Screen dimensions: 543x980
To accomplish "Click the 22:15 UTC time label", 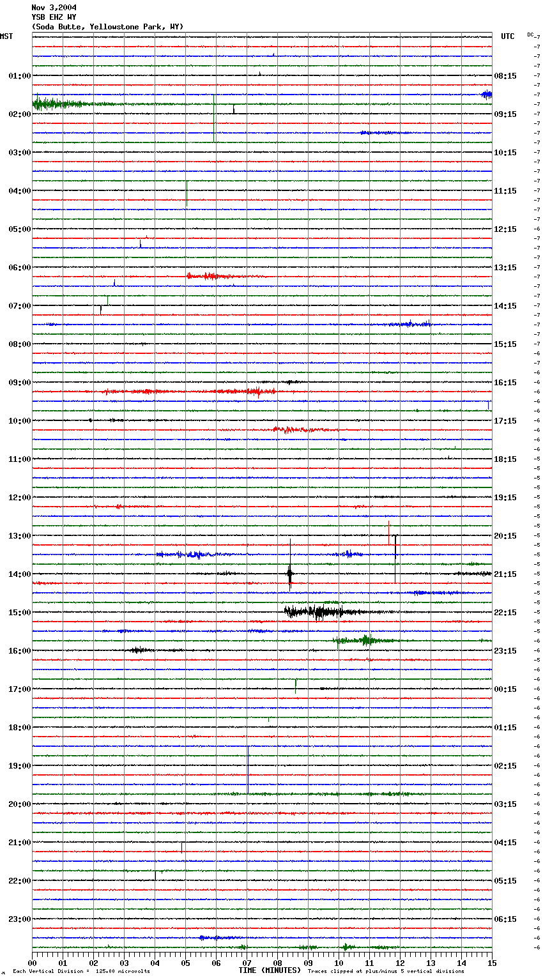I will (x=505, y=613).
